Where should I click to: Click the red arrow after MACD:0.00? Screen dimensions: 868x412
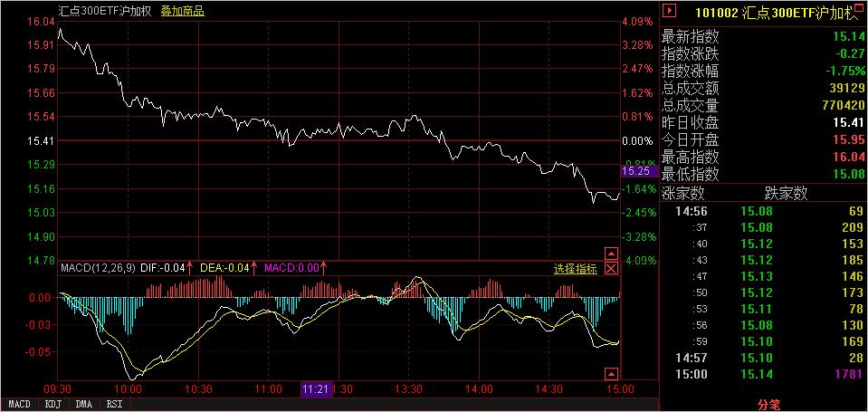tap(323, 269)
